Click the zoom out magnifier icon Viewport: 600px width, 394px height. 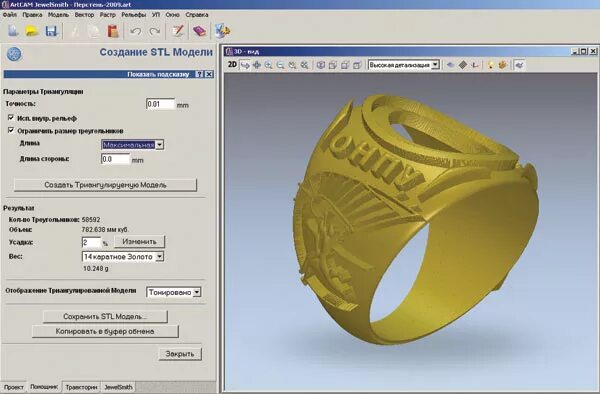tap(280, 65)
